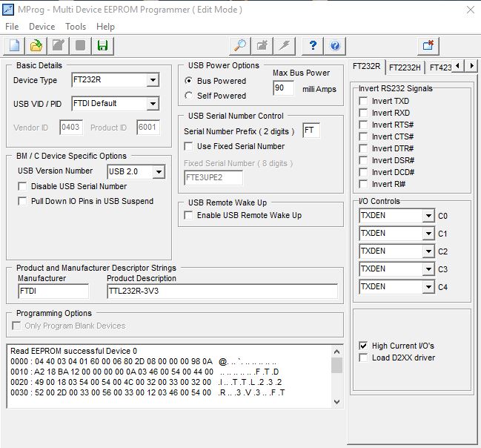This screenshot has width=481, height=448.
Task: Enable Use Fixed Serial Number checkbox
Action: coord(188,146)
